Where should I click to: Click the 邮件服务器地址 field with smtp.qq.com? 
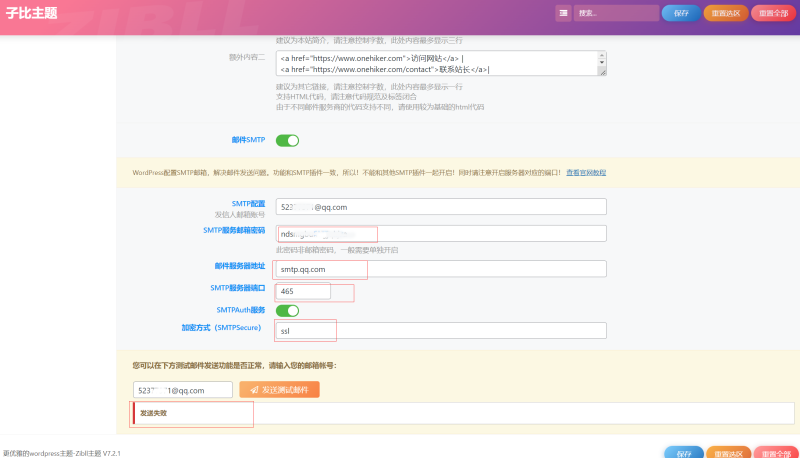441,269
